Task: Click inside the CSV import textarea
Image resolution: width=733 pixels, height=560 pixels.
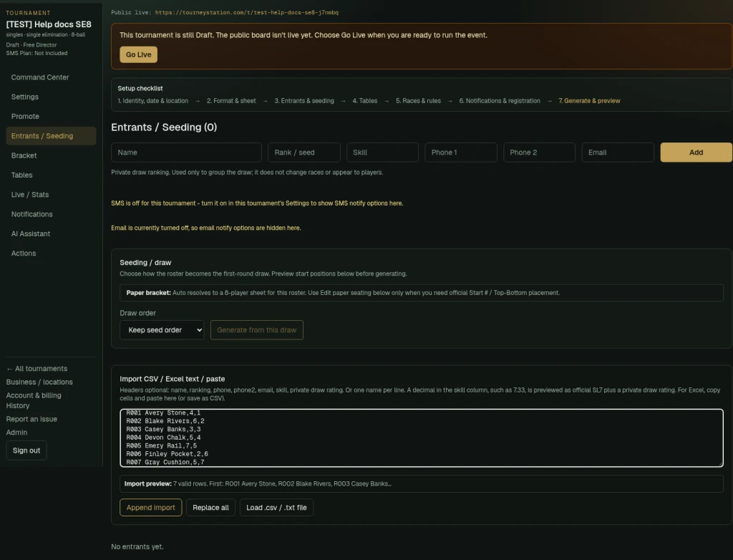Action: [422, 438]
